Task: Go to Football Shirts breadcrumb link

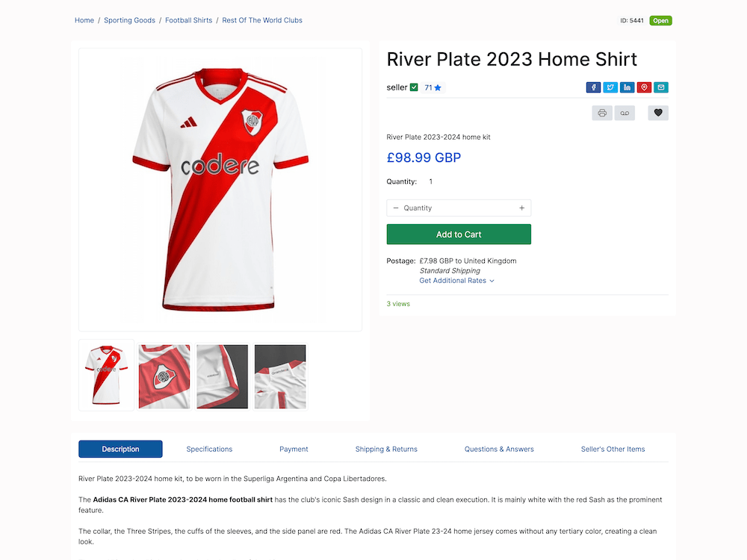Action: tap(188, 20)
